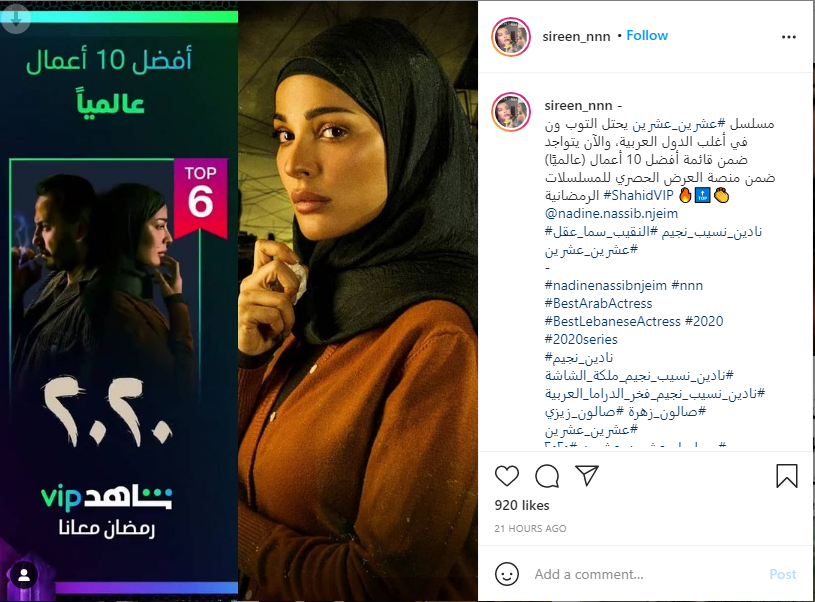Image resolution: width=815 pixels, height=602 pixels.
Task: Open the #BestArabActress hashtag
Action: pos(598,304)
